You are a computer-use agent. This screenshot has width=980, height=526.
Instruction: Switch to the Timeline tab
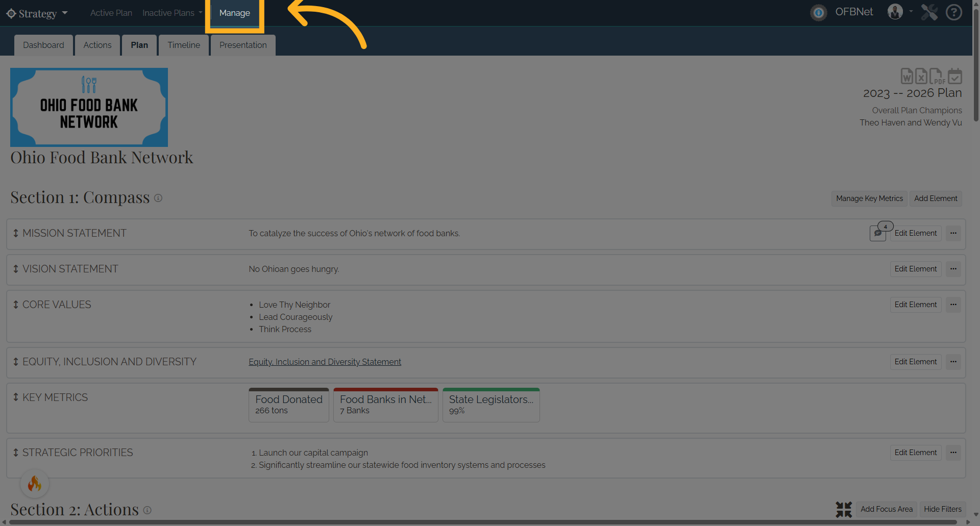(x=184, y=45)
